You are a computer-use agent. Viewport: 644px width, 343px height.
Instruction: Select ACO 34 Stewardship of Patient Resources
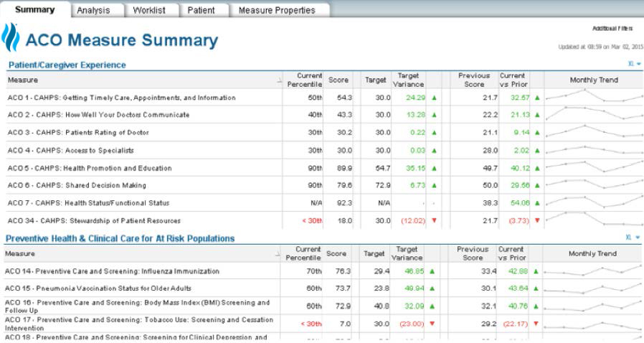click(94, 220)
